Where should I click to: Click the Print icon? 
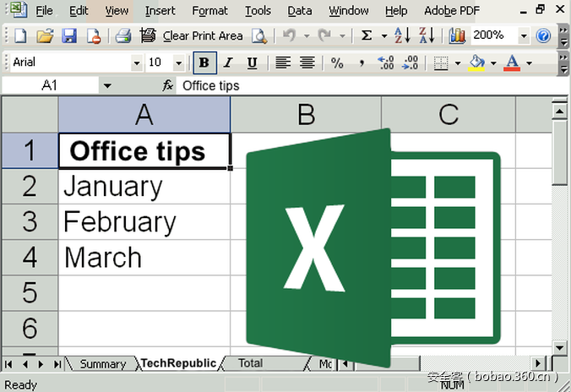(122, 35)
